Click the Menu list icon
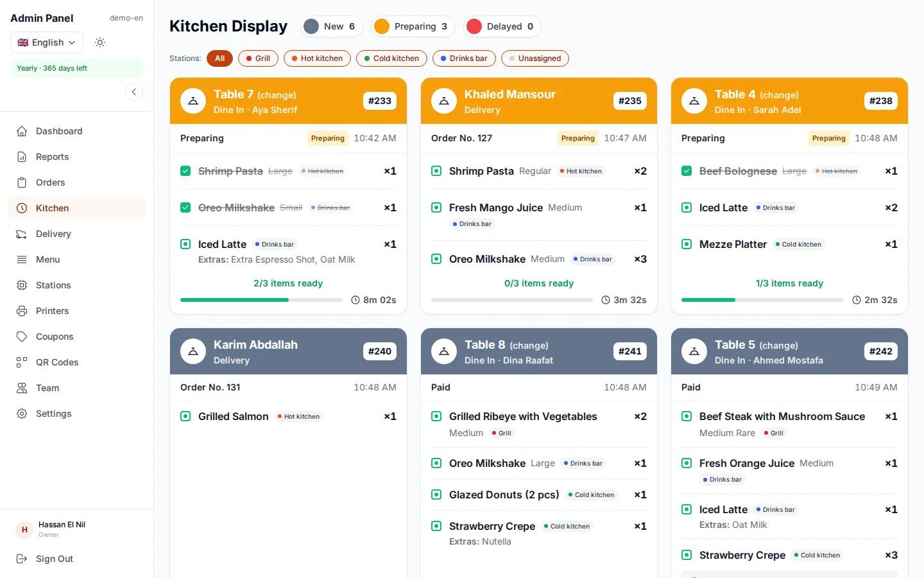924x578 pixels. pyautogui.click(x=22, y=259)
